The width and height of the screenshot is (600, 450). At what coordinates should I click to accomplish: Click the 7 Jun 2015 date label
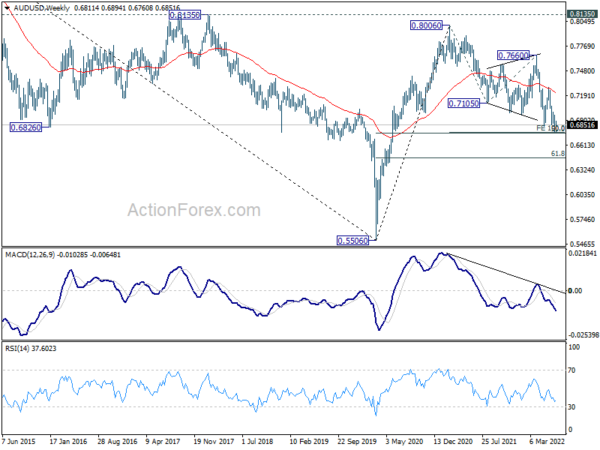click(18, 441)
